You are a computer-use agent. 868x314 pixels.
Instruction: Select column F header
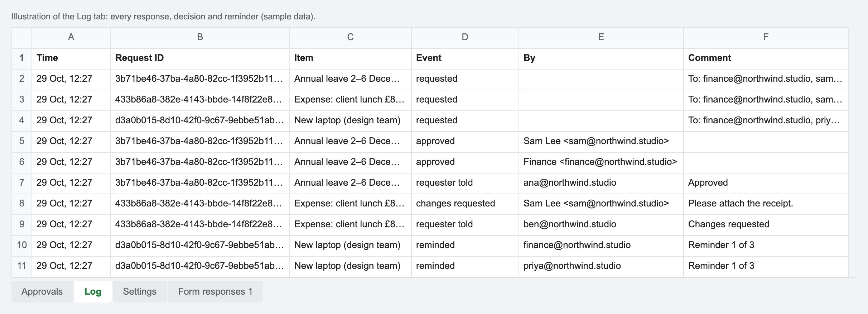click(766, 38)
